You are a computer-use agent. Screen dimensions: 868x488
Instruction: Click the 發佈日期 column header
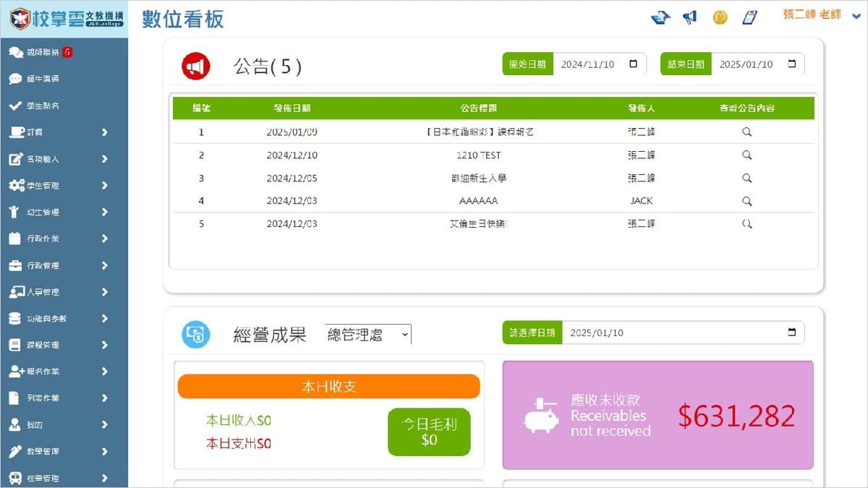[x=292, y=108]
